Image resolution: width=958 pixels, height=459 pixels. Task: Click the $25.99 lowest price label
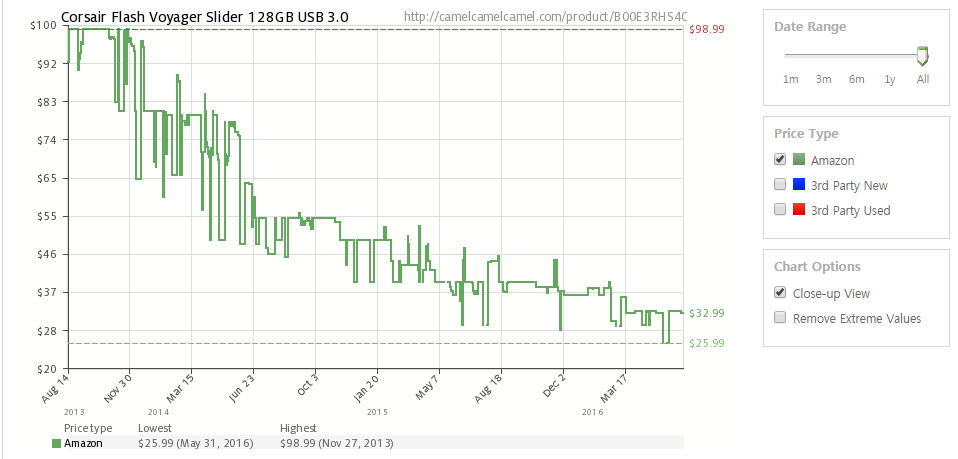(707, 343)
